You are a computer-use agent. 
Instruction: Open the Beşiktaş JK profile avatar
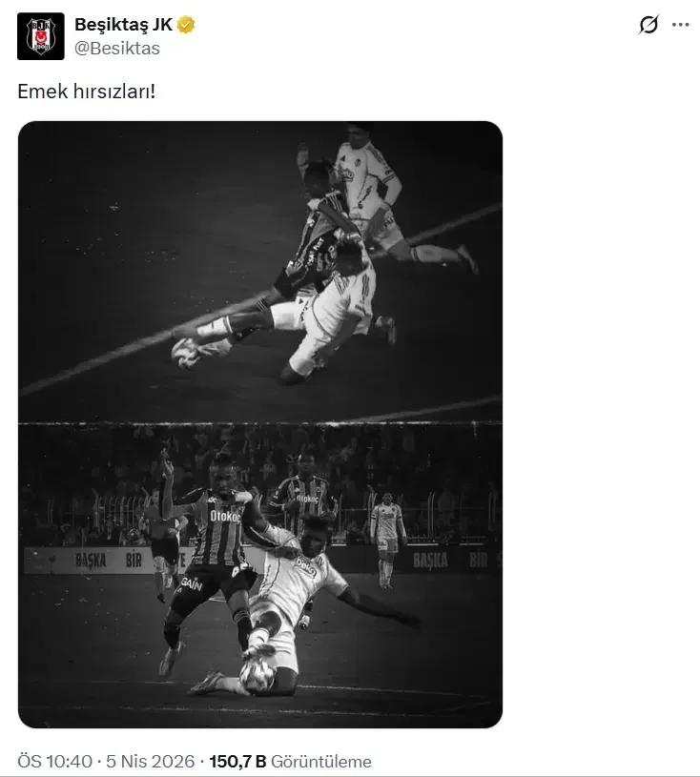tap(41, 36)
